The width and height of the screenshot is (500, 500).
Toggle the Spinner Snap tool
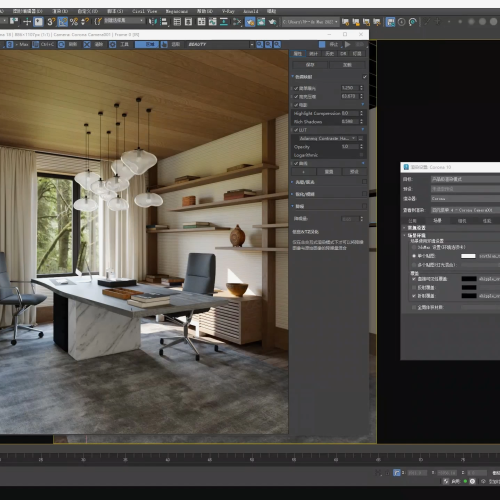(85, 22)
